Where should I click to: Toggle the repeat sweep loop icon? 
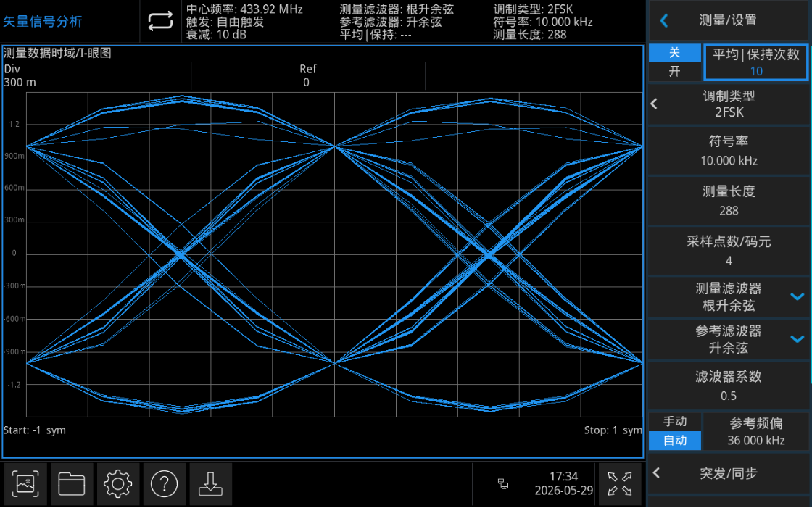tap(160, 21)
